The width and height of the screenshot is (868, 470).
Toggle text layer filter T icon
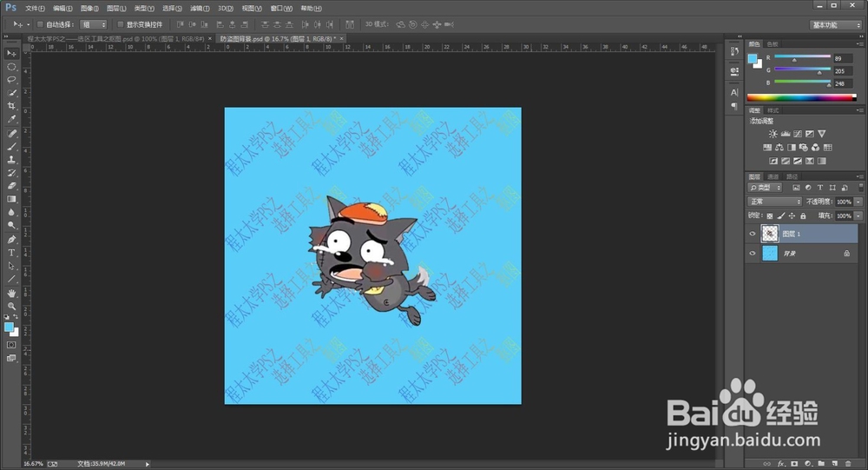820,188
